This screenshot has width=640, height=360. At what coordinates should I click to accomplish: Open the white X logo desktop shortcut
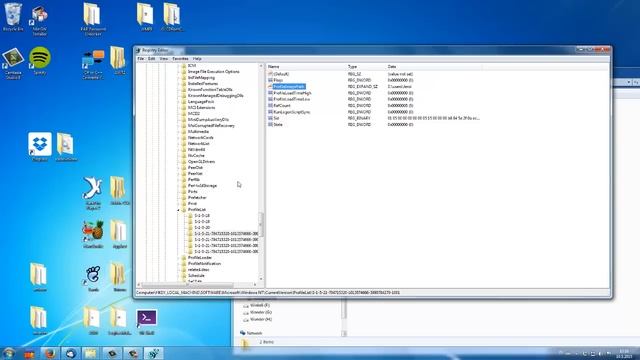click(93, 193)
